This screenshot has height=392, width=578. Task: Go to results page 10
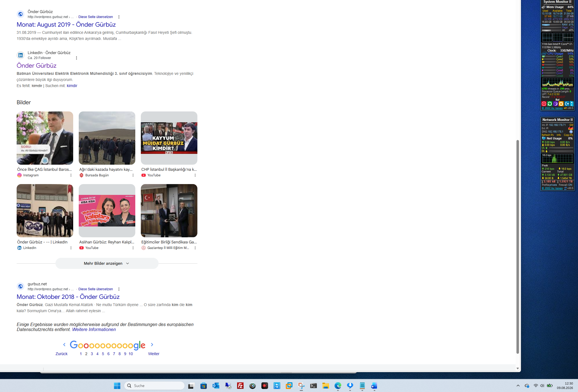[131, 354]
